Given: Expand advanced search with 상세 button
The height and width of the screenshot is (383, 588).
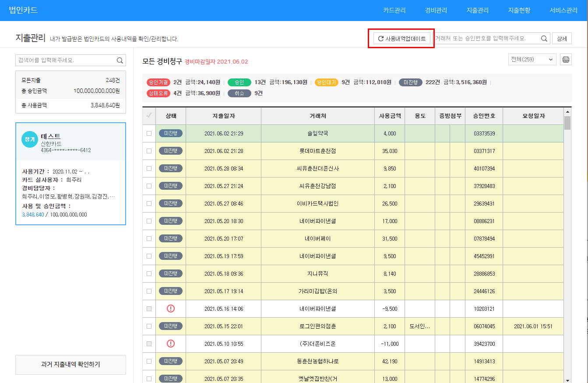Looking at the screenshot, I should click(562, 39).
